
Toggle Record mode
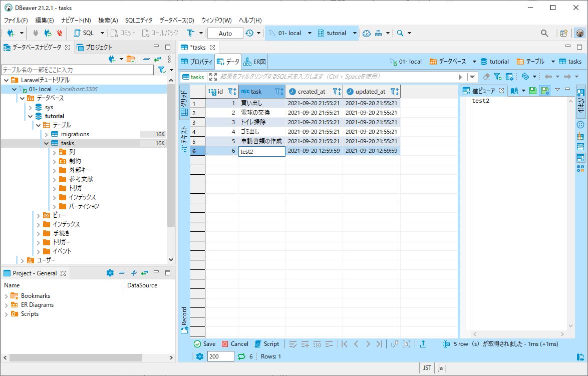[x=184, y=320]
